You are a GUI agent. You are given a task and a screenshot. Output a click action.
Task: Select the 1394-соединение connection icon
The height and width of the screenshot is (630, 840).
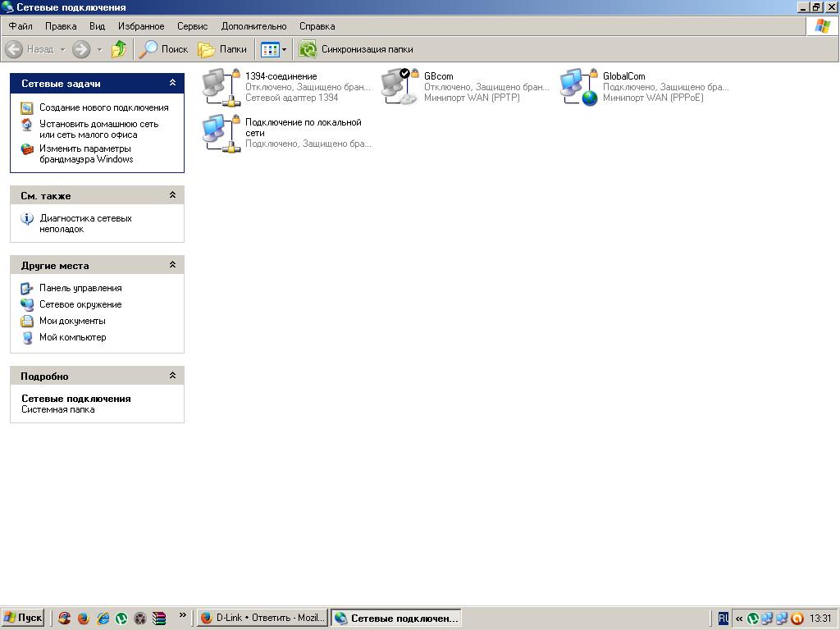click(x=221, y=87)
